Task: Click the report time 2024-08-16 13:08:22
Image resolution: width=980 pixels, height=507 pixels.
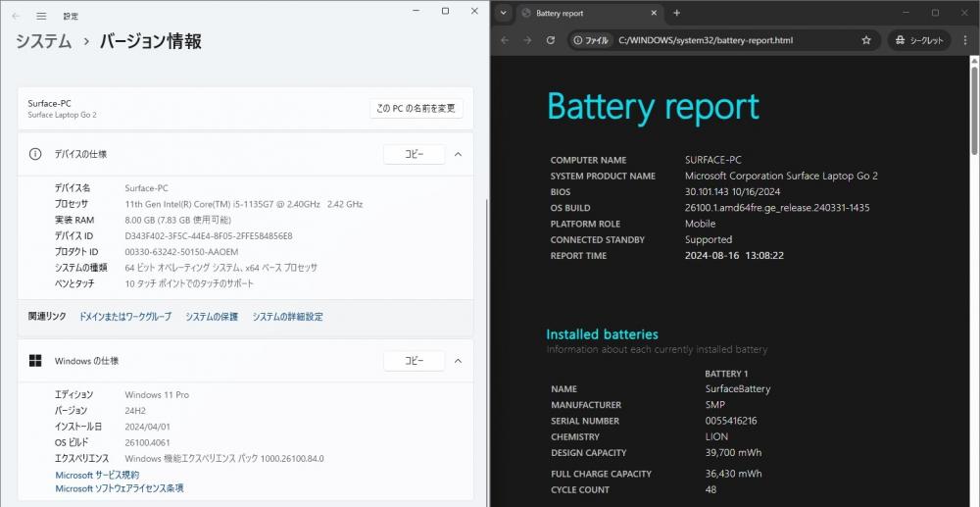Action: (x=734, y=256)
